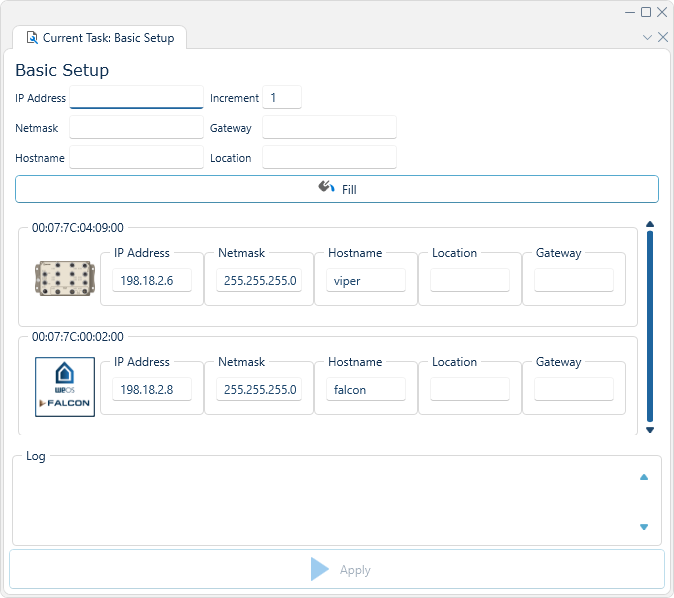Click the Log panel scroll down arrow
The width and height of the screenshot is (674, 598).
click(x=643, y=527)
